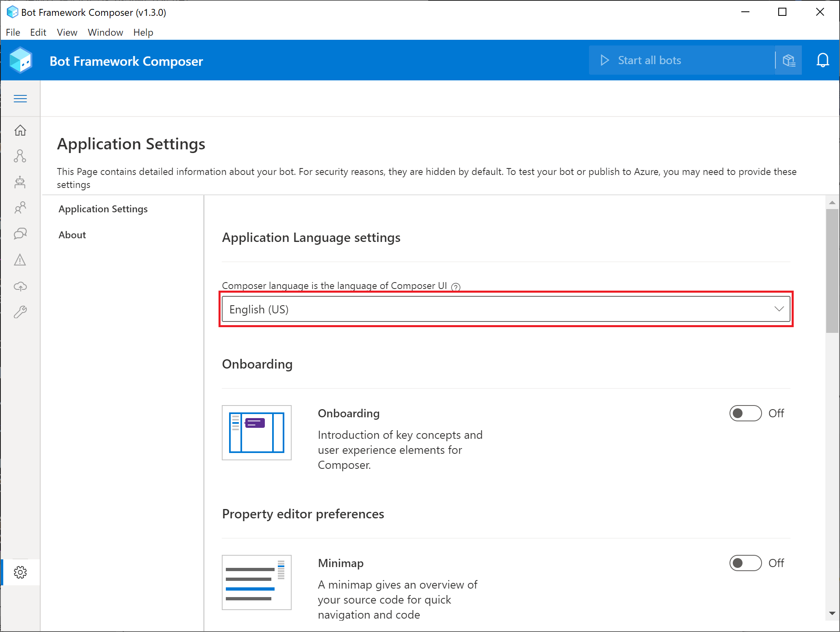Select the About settings link
The image size is (840, 632).
point(72,235)
